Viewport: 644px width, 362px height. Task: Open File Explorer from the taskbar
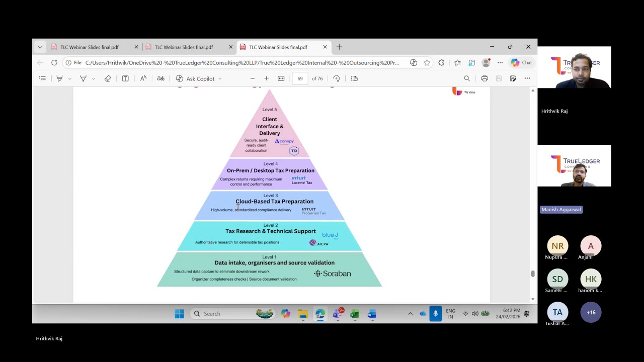[303, 314]
